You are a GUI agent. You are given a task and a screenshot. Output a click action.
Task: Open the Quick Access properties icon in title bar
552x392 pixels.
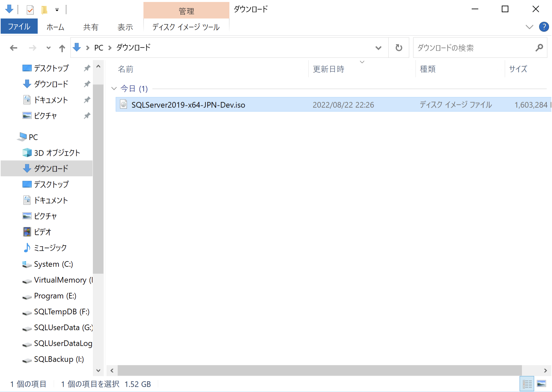(30, 10)
